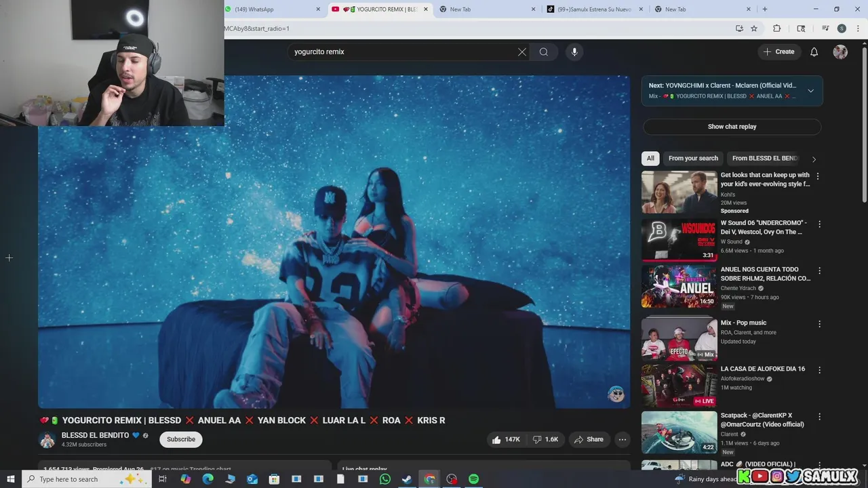This screenshot has height=488, width=868.
Task: Clear the YouTube search box with the X
Action: 522,52
